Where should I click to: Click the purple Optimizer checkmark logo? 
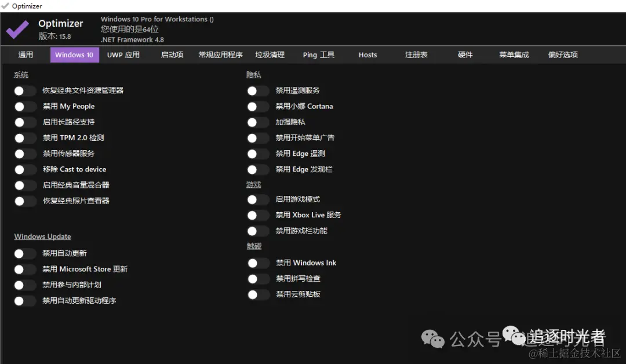coord(17,29)
